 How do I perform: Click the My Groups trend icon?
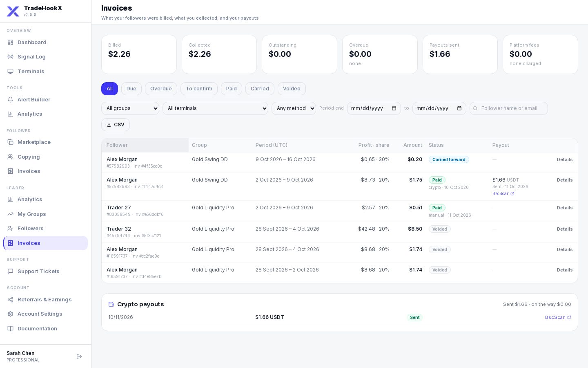point(11,214)
